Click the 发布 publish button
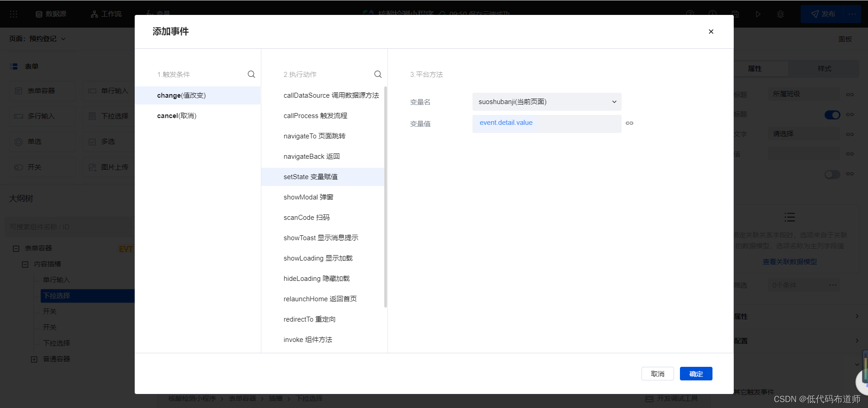Image resolution: width=868 pixels, height=408 pixels. (823, 14)
